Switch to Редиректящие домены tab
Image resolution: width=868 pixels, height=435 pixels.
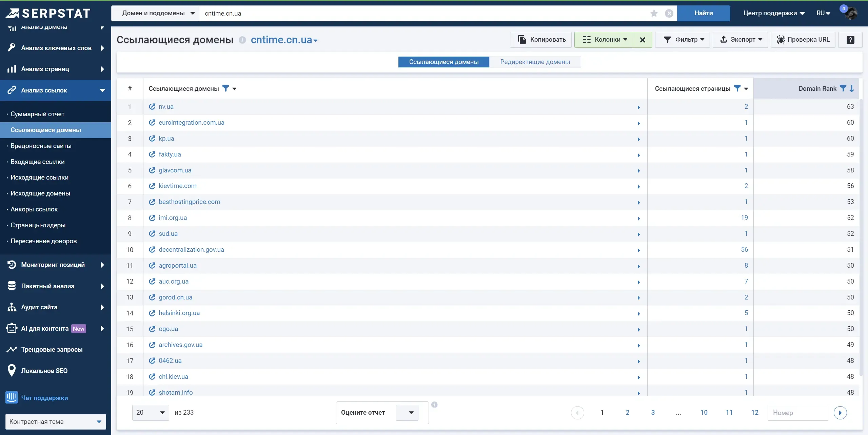[535, 62]
